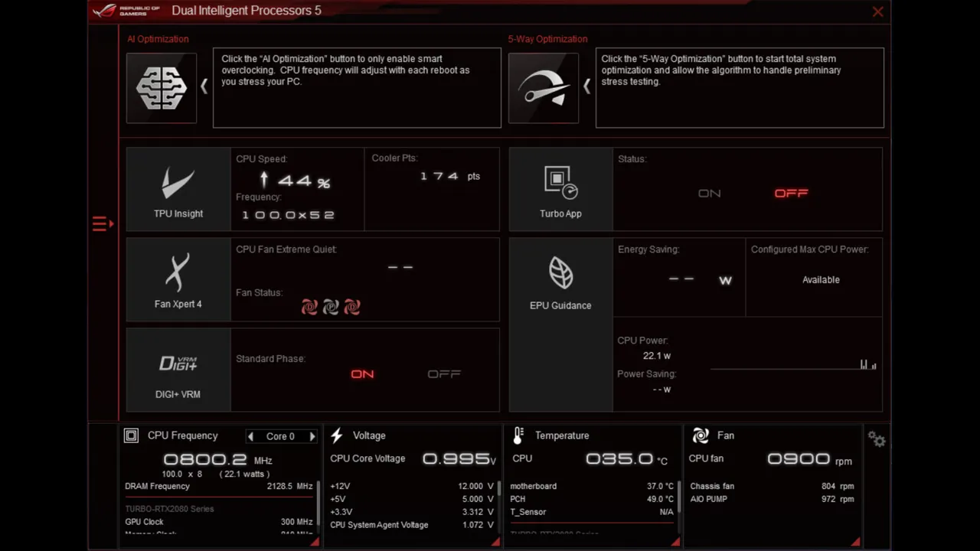The image size is (980, 551).
Task: Set Standard Phase to ON
Action: click(x=362, y=373)
